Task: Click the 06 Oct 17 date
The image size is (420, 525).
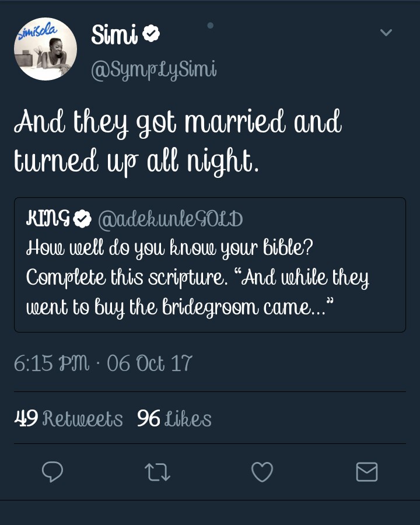Action: point(149,363)
